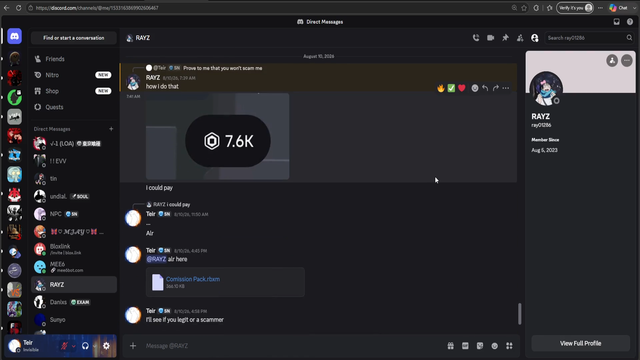Image resolution: width=640 pixels, height=360 pixels.
Task: Open DM with MEE6
Action: 74,267
